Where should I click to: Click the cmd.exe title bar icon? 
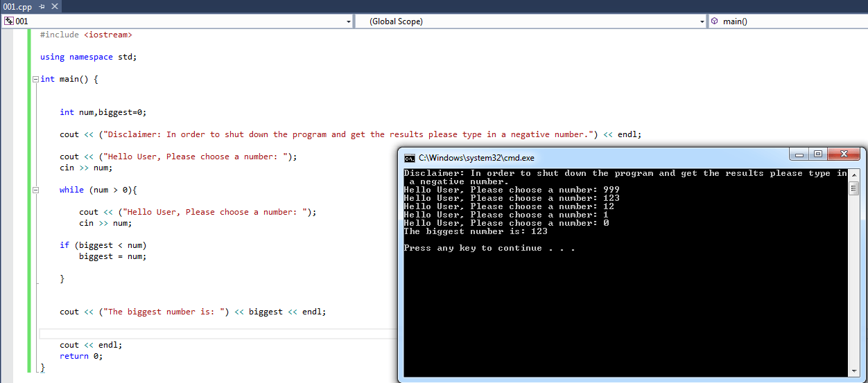(410, 158)
